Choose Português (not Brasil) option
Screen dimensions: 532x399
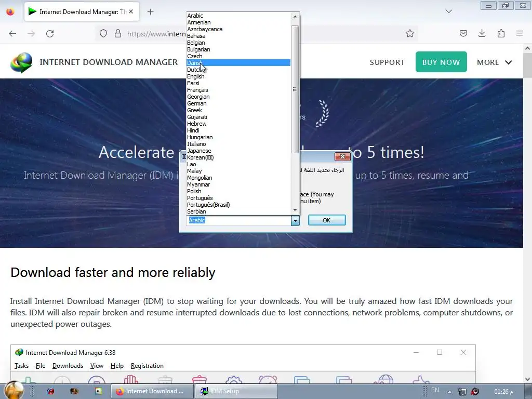pos(238,198)
